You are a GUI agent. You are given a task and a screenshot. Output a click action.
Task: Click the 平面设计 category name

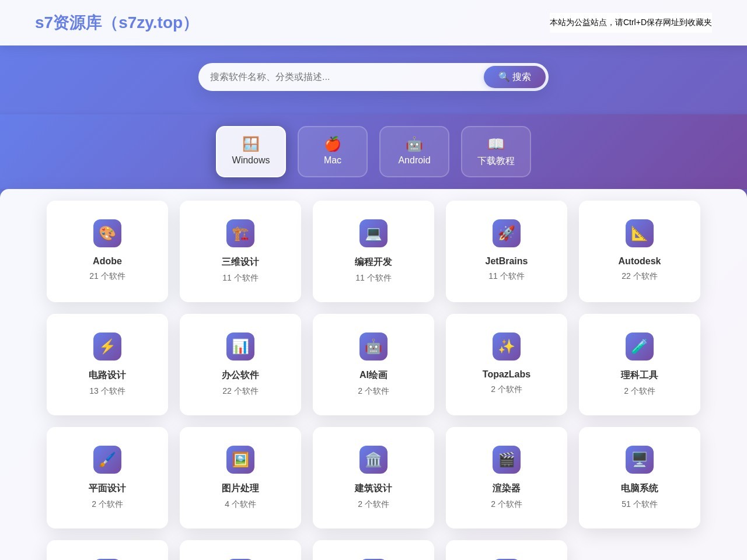(107, 488)
